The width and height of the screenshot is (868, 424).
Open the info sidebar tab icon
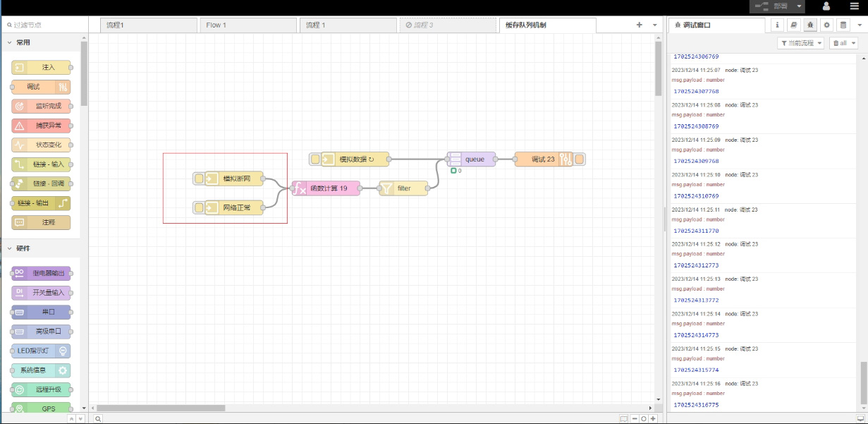point(777,25)
